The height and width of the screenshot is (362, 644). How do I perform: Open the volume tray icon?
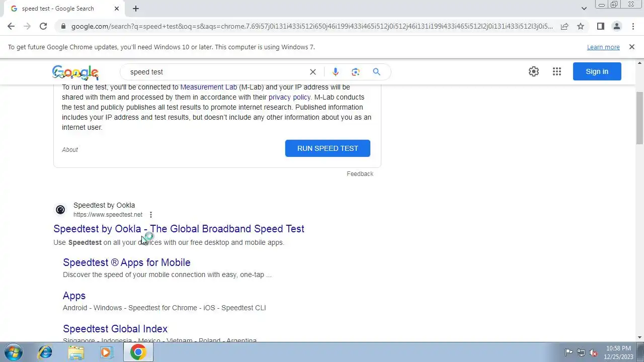(593, 352)
